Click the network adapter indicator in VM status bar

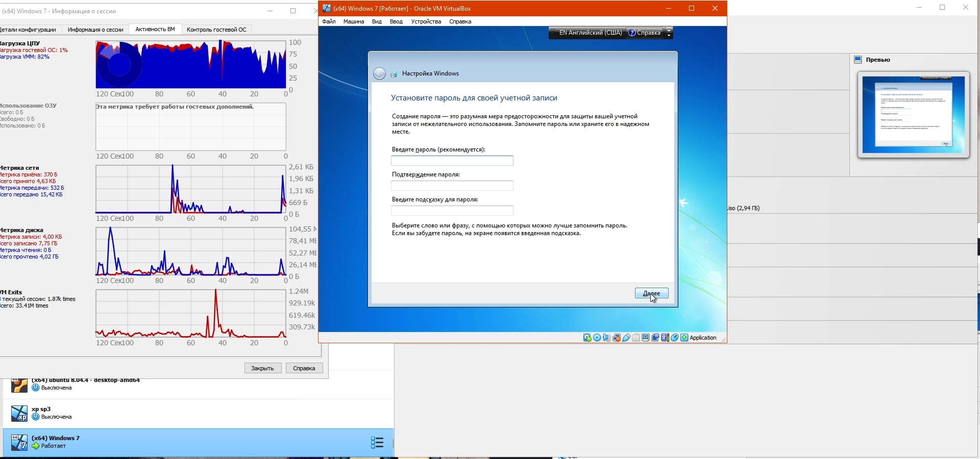617,338
